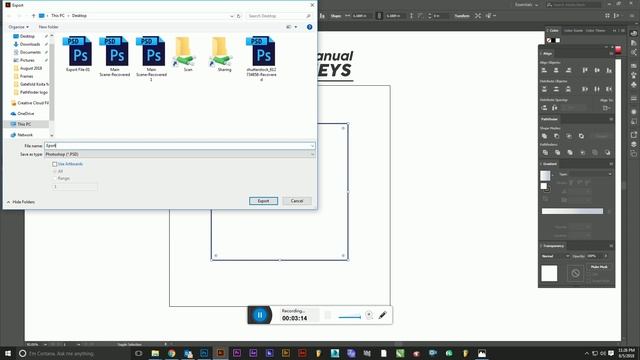Click Hide Folders toggle
Viewport: 640px width, 360px height.
(x=20, y=202)
